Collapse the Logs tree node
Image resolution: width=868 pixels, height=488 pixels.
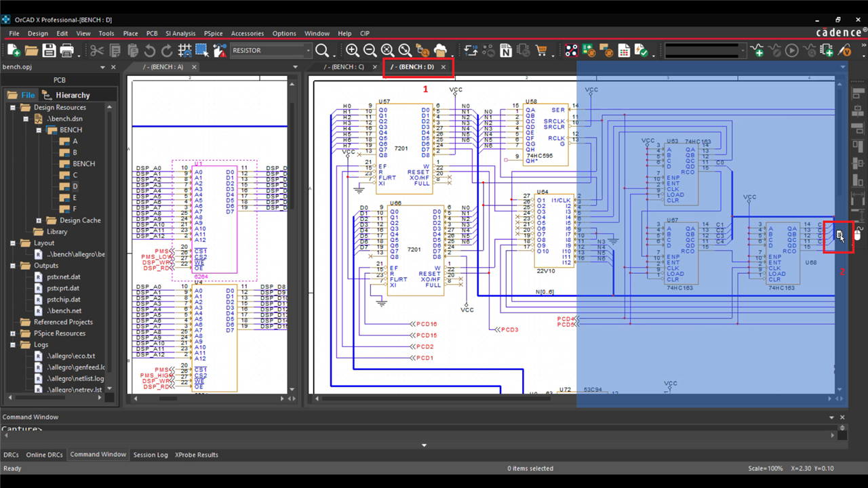tap(13, 344)
